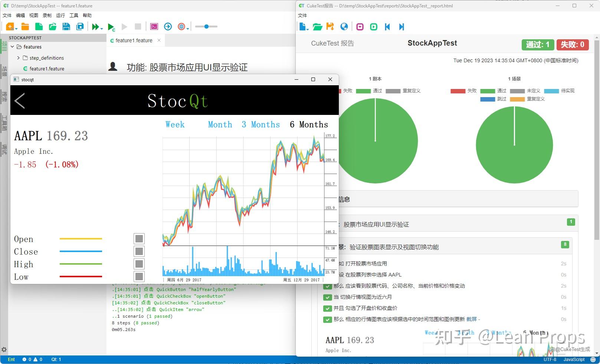600x364 pixels.
Task: Toggle the Close line checkbox in StocQt
Action: pos(139,251)
